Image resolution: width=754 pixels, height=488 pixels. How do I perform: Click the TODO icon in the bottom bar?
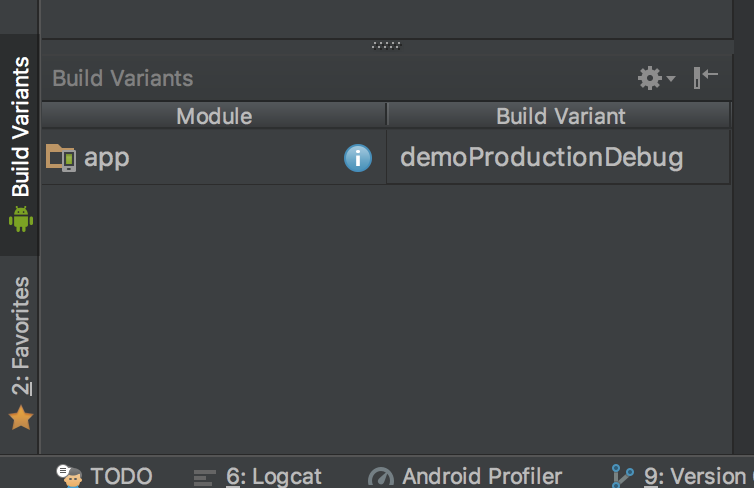[x=70, y=476]
